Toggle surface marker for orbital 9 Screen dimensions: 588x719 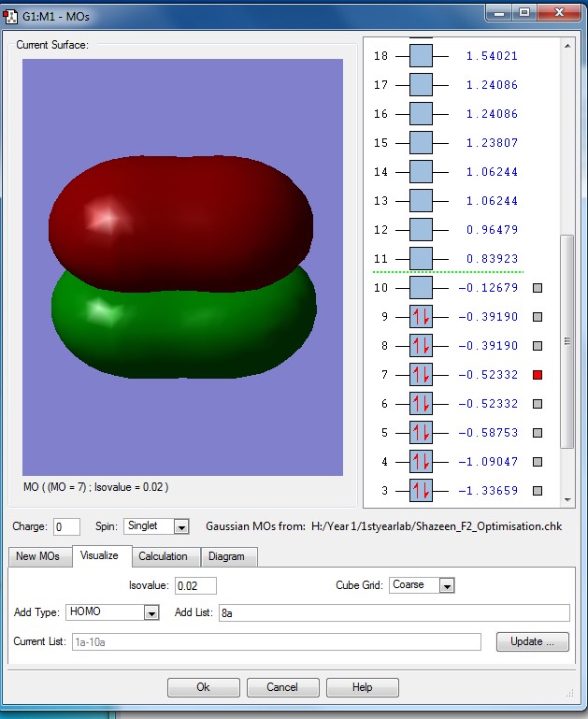pyautogui.click(x=538, y=317)
